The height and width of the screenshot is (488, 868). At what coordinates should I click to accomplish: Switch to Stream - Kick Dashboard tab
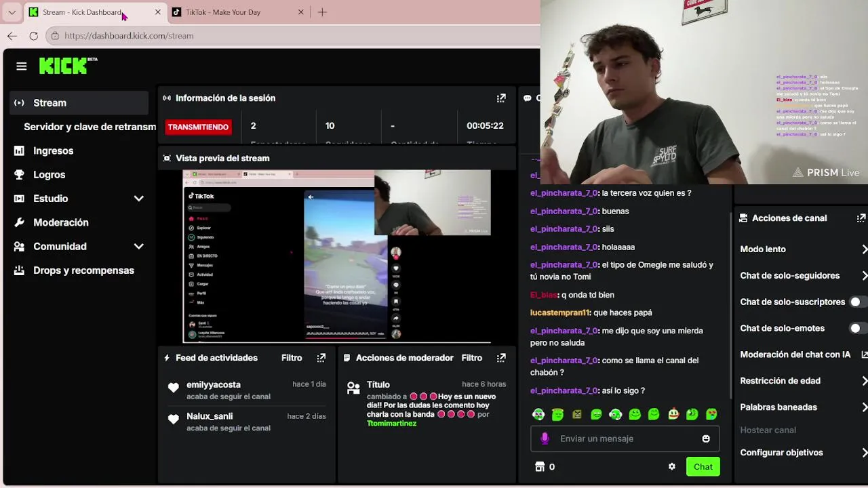click(95, 12)
